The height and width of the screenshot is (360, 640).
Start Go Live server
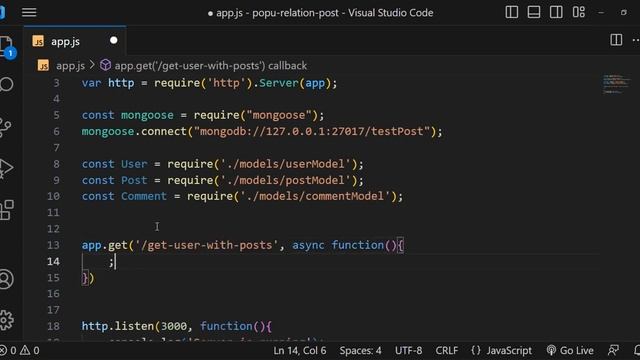point(570,351)
